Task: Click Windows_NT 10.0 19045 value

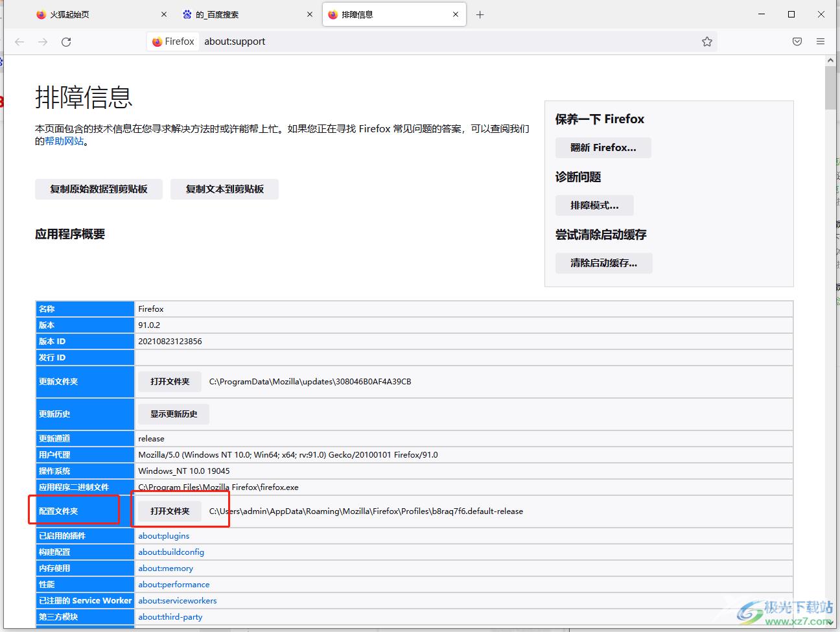Action: pyautogui.click(x=184, y=471)
